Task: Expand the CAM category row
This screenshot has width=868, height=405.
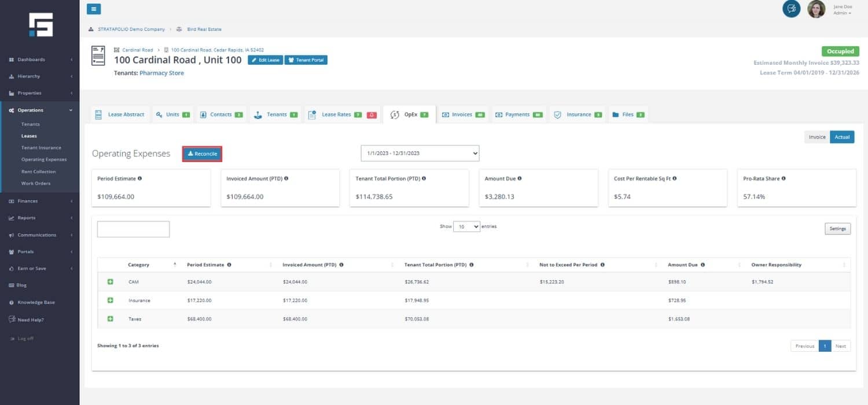Action: 111,282
